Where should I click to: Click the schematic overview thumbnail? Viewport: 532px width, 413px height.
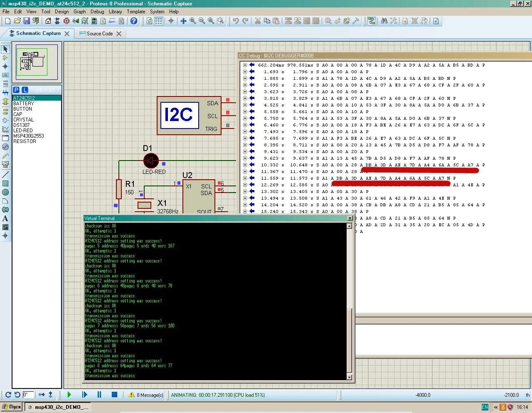[x=37, y=62]
